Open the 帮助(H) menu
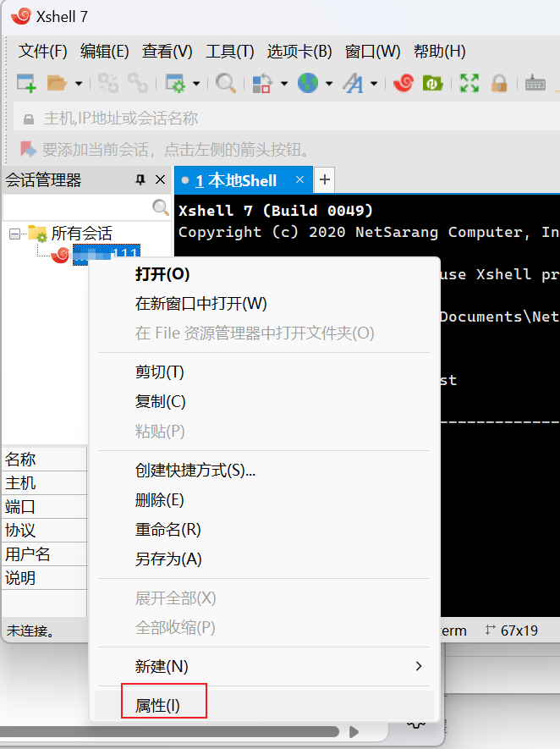 [439, 51]
